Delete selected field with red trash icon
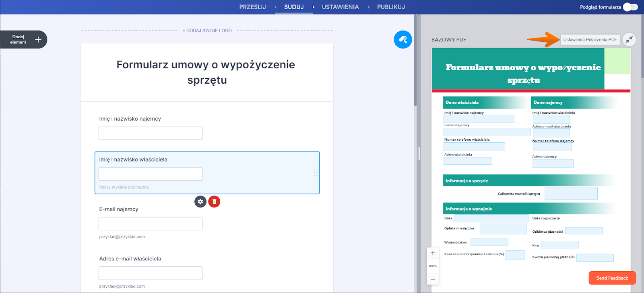 pos(214,202)
